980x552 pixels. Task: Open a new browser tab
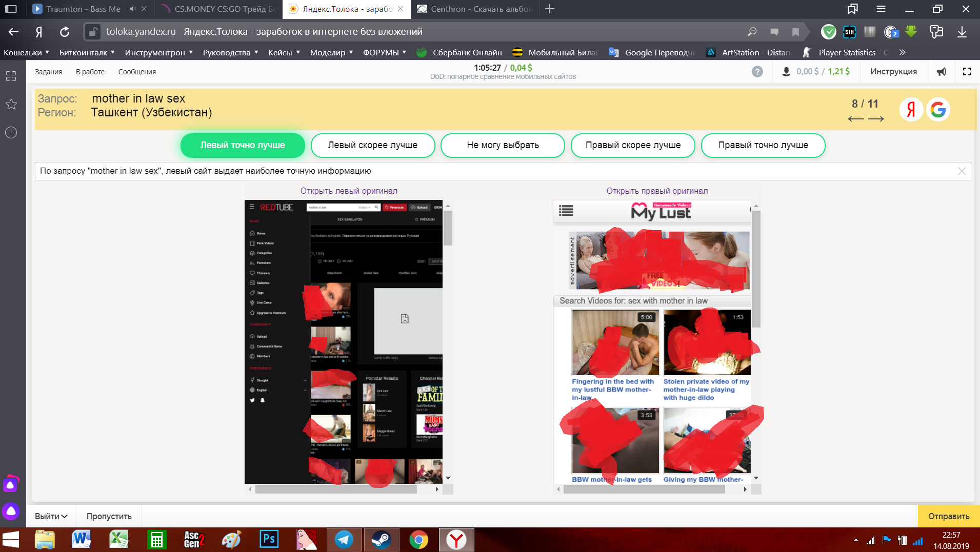550,9
